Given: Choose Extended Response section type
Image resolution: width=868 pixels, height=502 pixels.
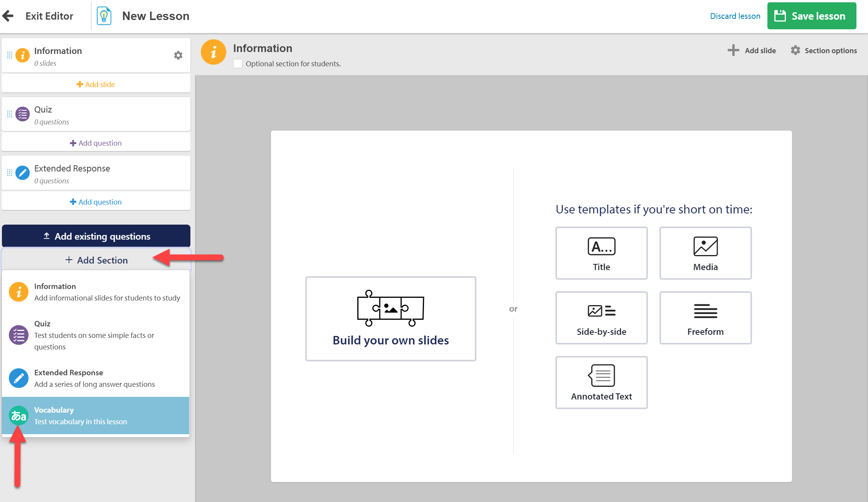Looking at the screenshot, I should coord(96,378).
